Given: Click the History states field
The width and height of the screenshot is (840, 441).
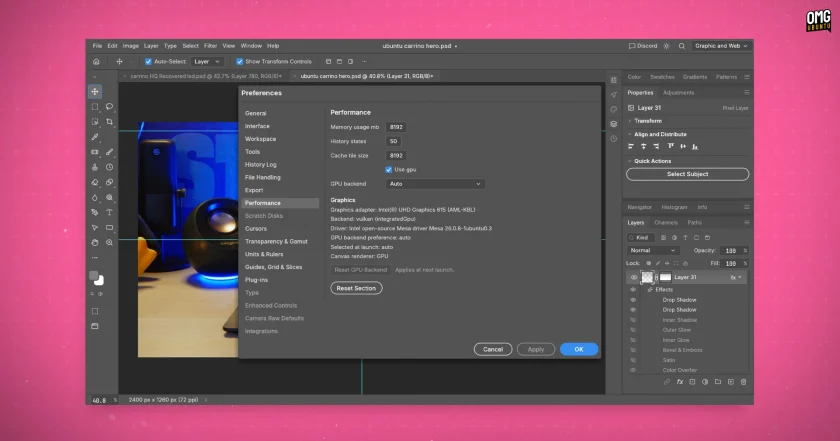Looking at the screenshot, I should [x=393, y=141].
